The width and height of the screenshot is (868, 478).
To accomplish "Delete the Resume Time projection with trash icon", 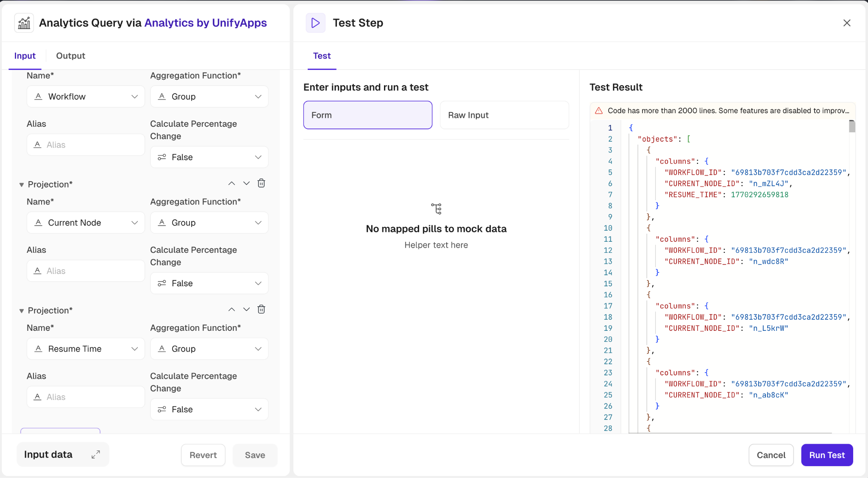I will click(262, 309).
